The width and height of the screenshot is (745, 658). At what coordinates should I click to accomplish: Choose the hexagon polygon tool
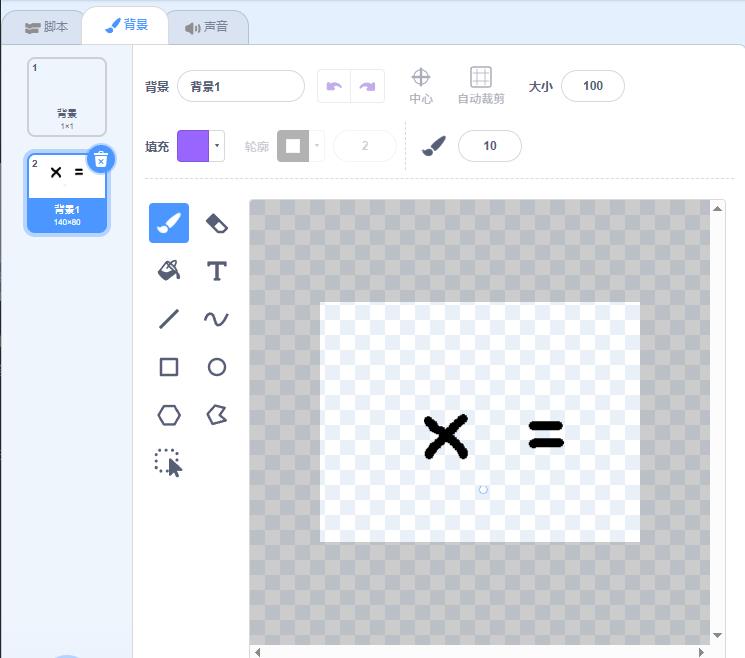[x=169, y=415]
